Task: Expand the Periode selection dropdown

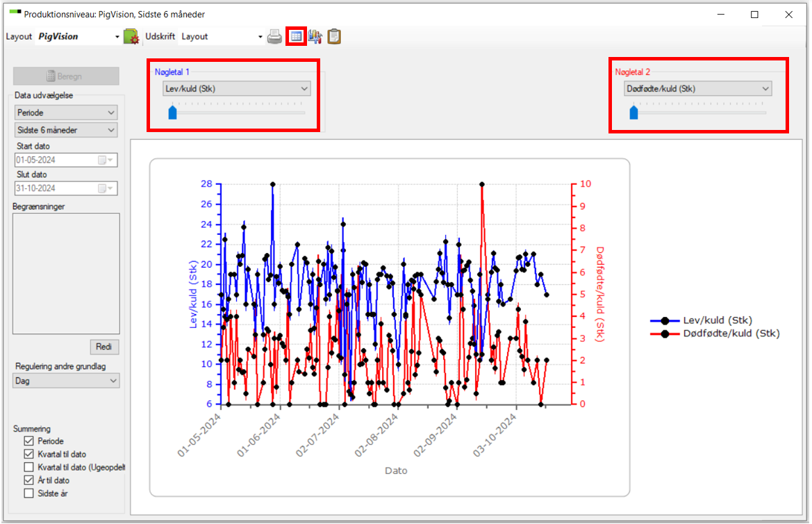Action: coord(66,113)
